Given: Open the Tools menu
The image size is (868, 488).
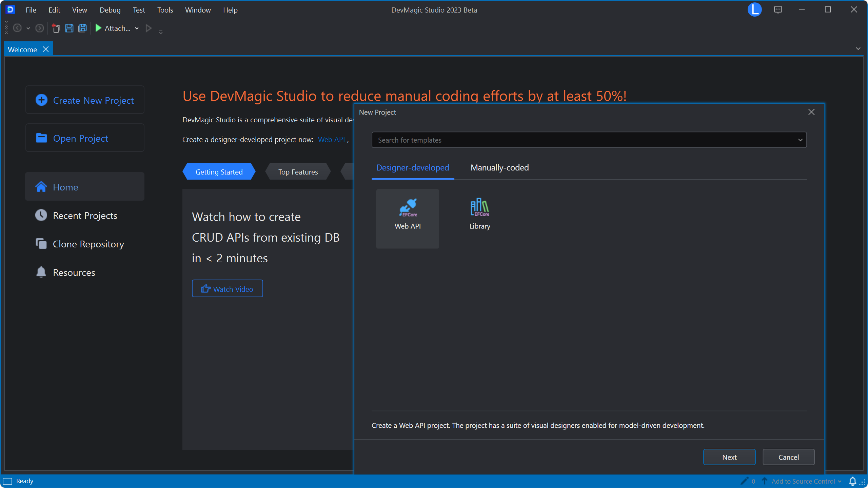Looking at the screenshot, I should click(x=165, y=10).
